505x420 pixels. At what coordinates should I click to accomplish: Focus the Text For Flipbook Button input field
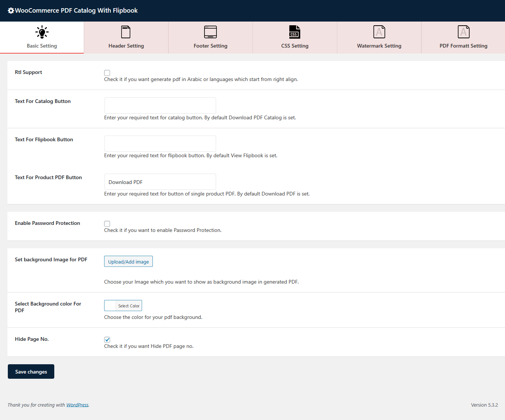pos(160,143)
